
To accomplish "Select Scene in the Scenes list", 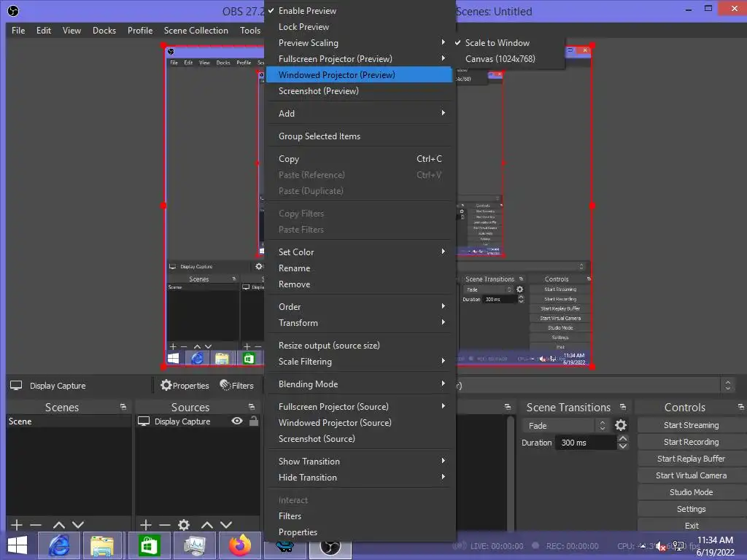I will [69, 421].
